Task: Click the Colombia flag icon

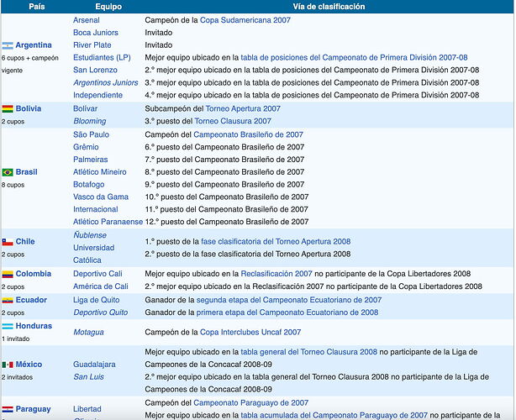Action: click(8, 274)
